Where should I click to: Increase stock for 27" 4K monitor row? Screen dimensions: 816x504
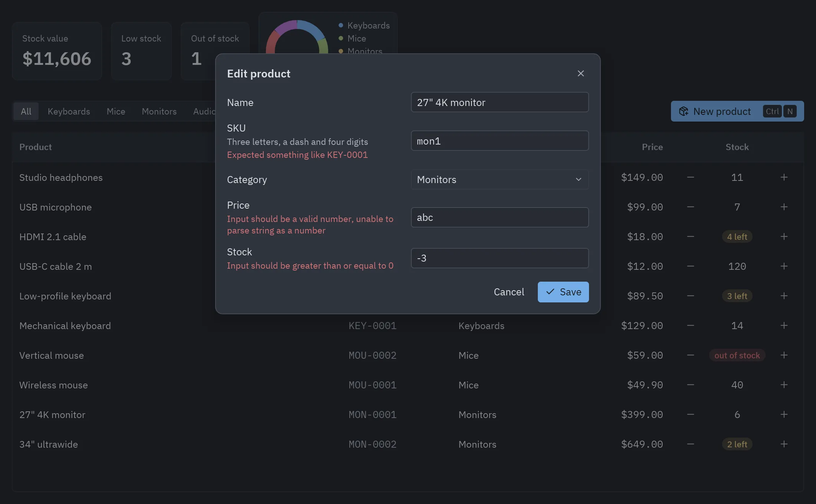(784, 414)
